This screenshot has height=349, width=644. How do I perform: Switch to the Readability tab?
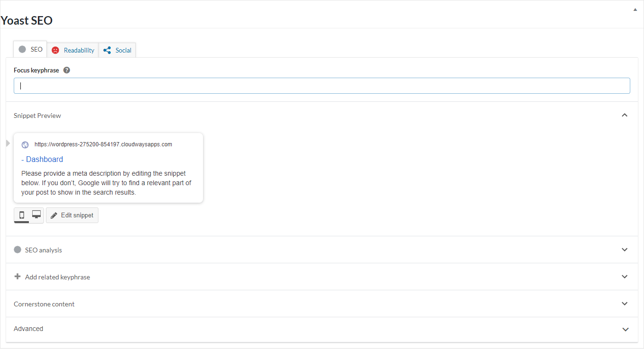pyautogui.click(x=78, y=50)
